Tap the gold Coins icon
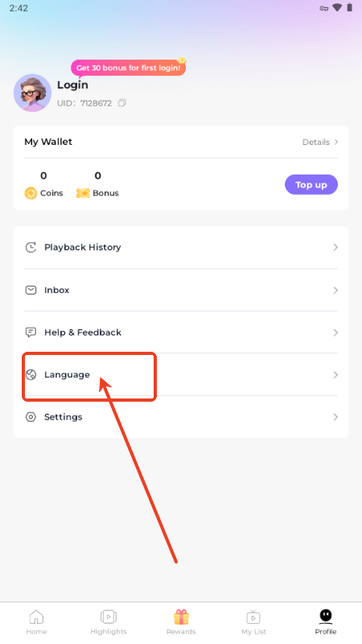Viewport: 362px width, 644px height. (x=31, y=193)
